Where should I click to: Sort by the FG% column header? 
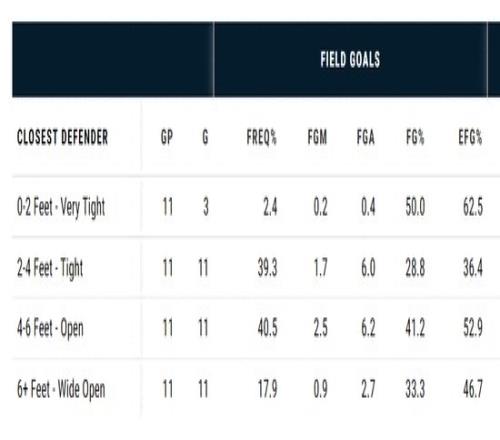coord(415,137)
